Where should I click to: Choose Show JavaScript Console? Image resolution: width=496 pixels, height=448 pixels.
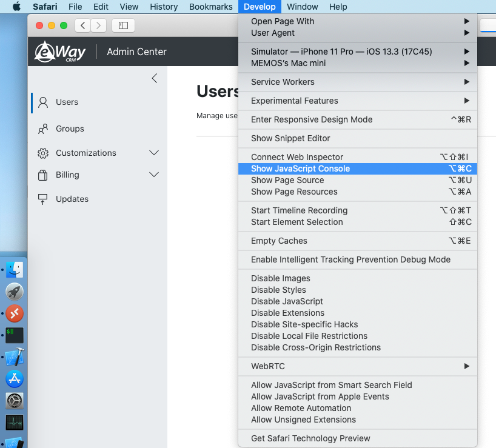click(x=358, y=169)
